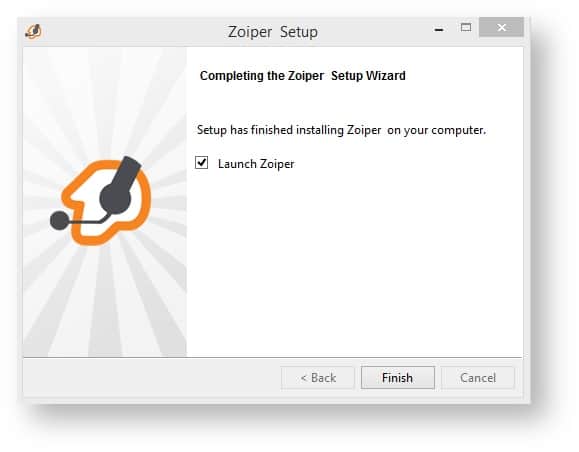Click the greyed-out Back button

318,377
